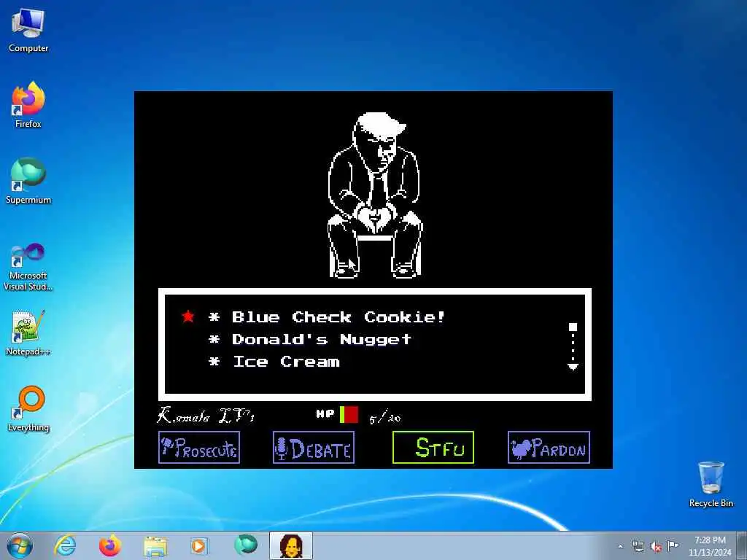Click the item list scroll-down arrow
Screen dimensions: 747x560
(573, 366)
